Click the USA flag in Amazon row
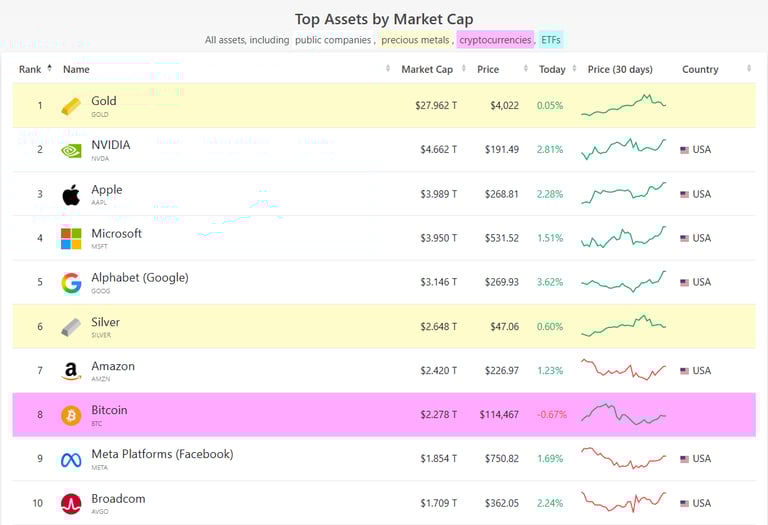This screenshot has width=768, height=525. [684, 371]
